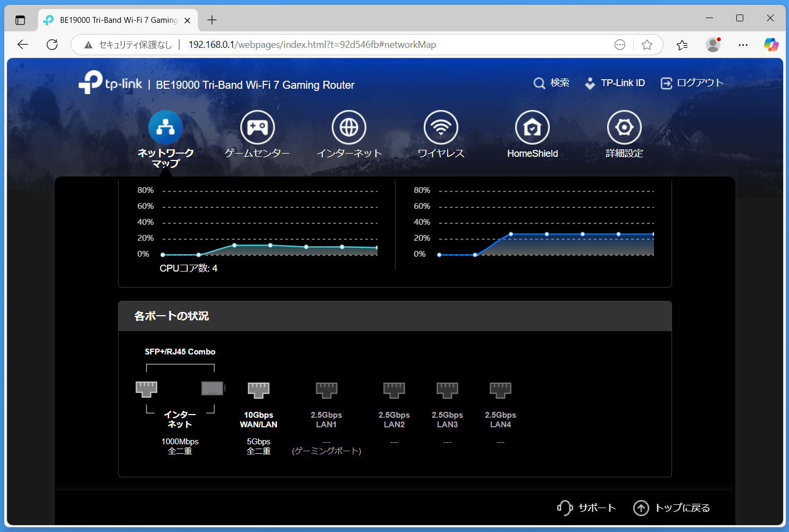Click the 2.5Gbps LAN3 label
789x532 pixels.
coord(447,420)
